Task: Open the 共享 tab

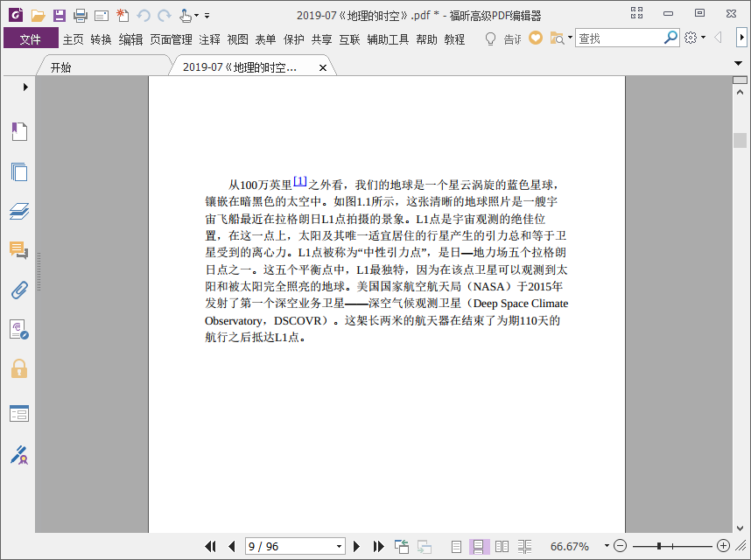Action: point(321,39)
